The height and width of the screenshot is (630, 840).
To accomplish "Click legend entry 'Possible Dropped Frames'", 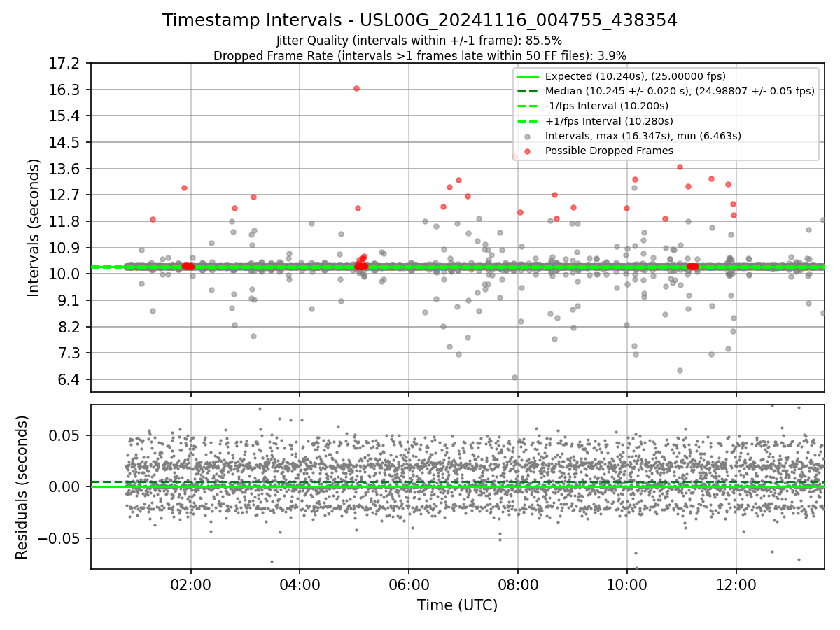I will [x=609, y=150].
